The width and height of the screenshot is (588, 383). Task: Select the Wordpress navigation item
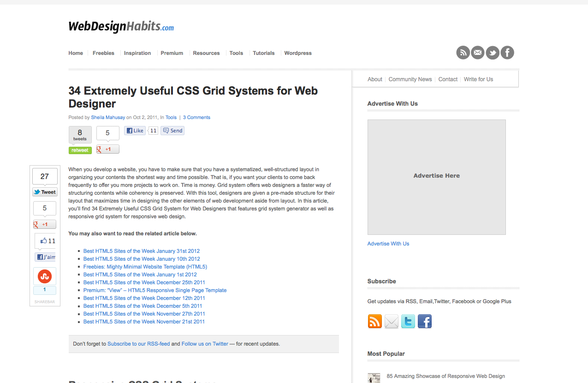(x=298, y=53)
